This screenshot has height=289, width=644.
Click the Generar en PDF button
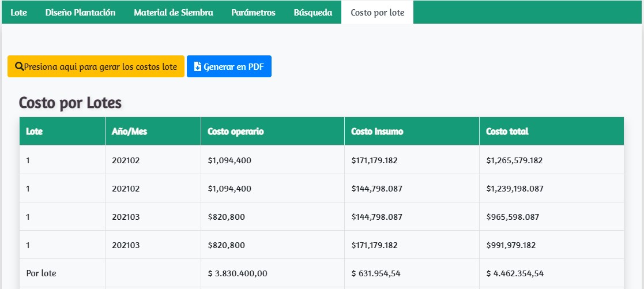click(229, 67)
